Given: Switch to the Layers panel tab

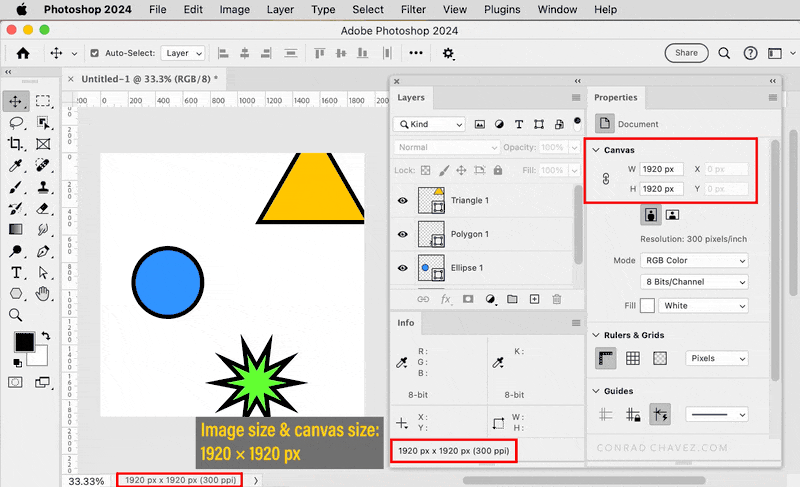Looking at the screenshot, I should 411,97.
